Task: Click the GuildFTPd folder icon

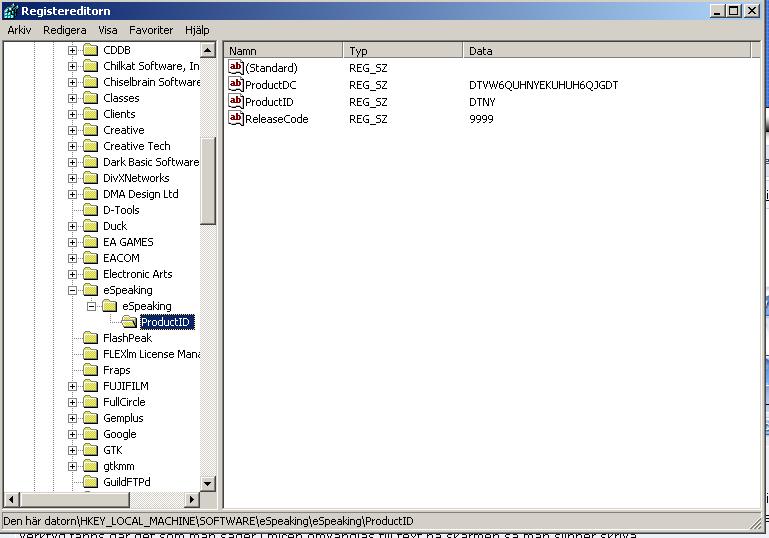Action: pyautogui.click(x=90, y=482)
